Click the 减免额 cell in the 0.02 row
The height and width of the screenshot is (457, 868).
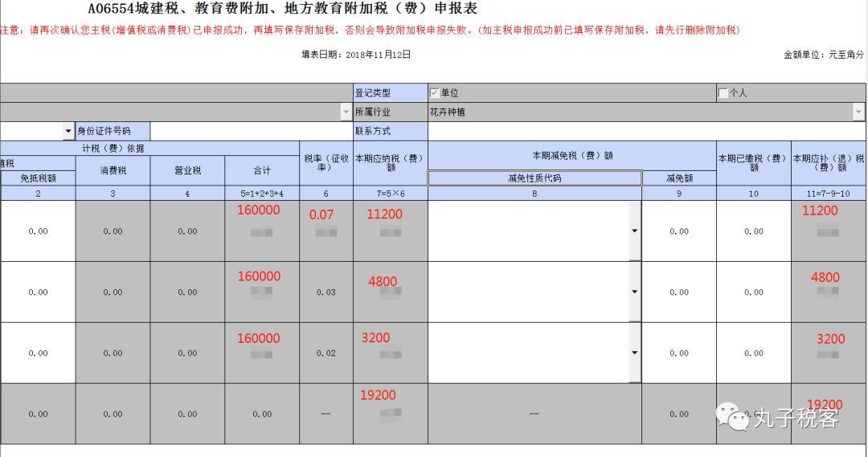(x=678, y=353)
